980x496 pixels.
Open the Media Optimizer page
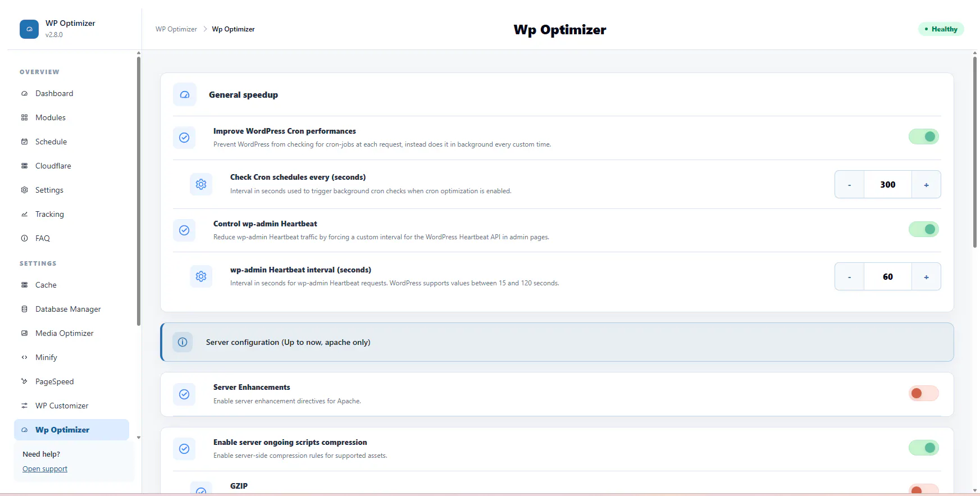coord(71,334)
